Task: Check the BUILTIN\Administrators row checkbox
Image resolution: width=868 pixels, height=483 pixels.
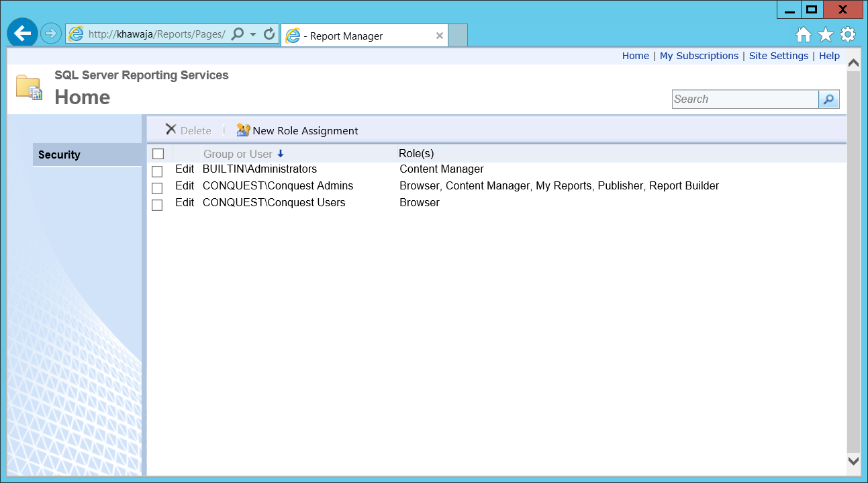Action: 157,171
